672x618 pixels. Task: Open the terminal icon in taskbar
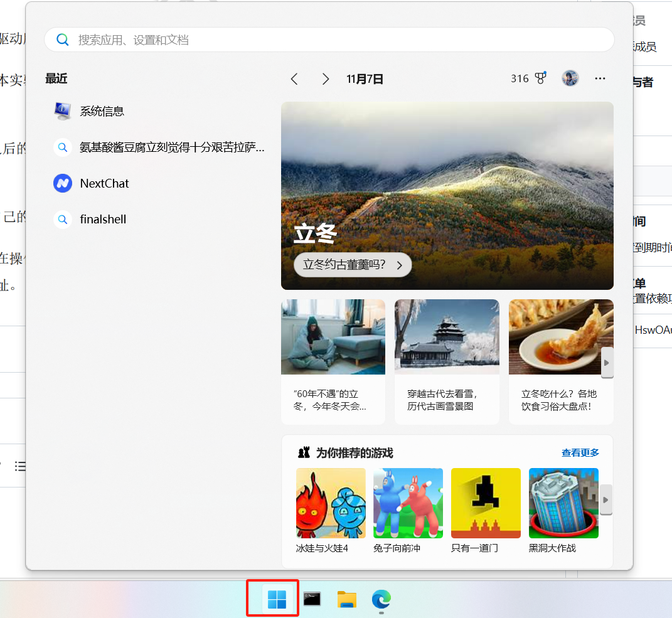pos(312,599)
